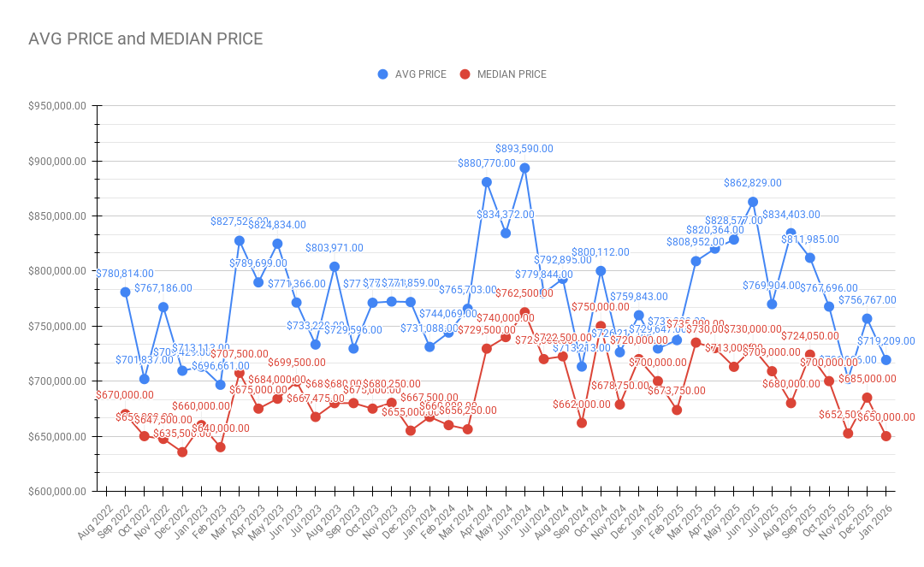Select the $662,000.00 red data point
924x567 pixels.
click(582, 422)
